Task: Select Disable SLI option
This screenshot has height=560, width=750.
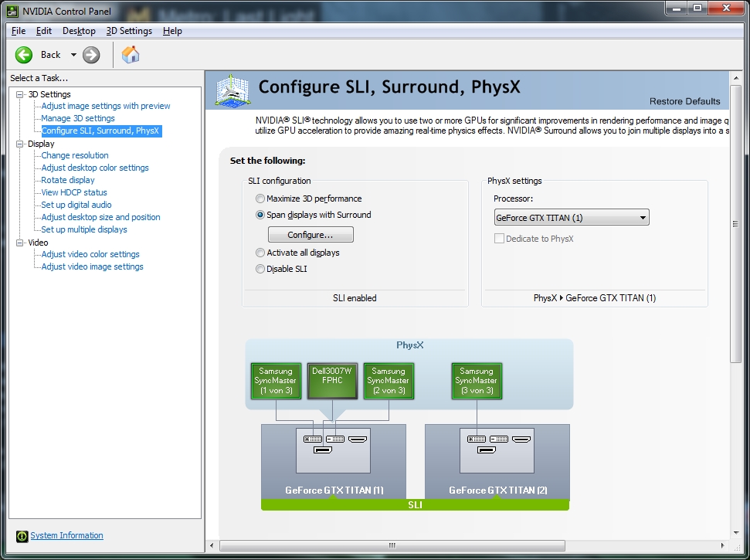Action: (260, 269)
